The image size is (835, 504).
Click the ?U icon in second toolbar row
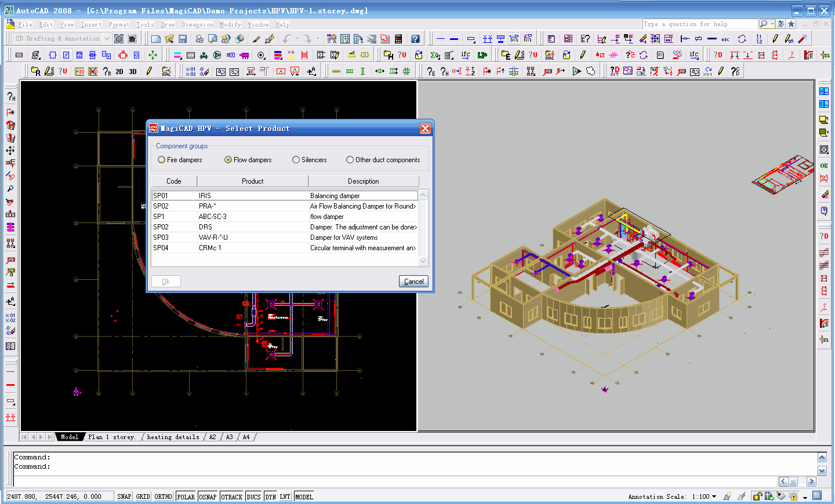402,55
